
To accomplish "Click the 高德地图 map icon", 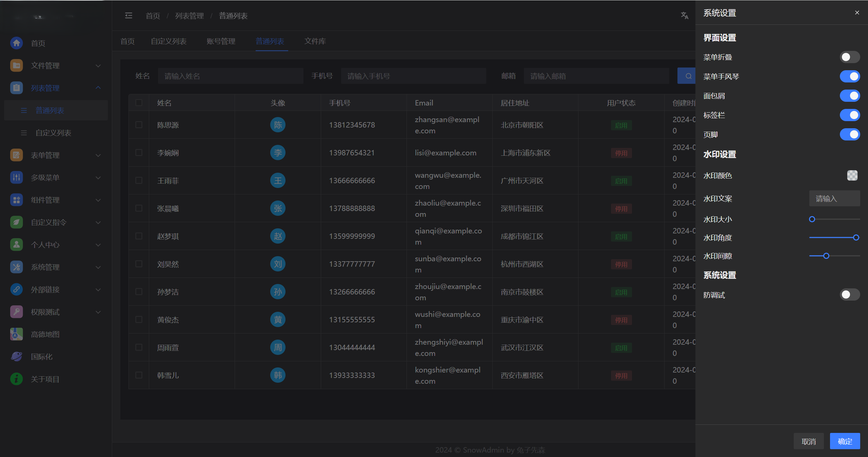I will pos(16,334).
